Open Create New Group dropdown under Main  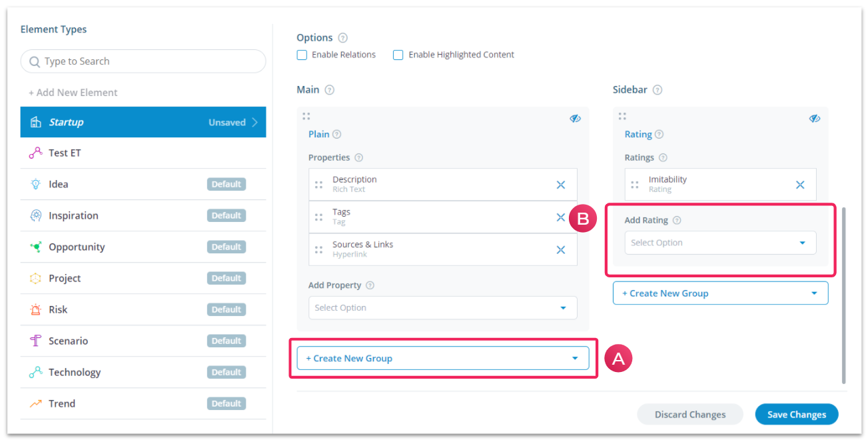pyautogui.click(x=443, y=358)
